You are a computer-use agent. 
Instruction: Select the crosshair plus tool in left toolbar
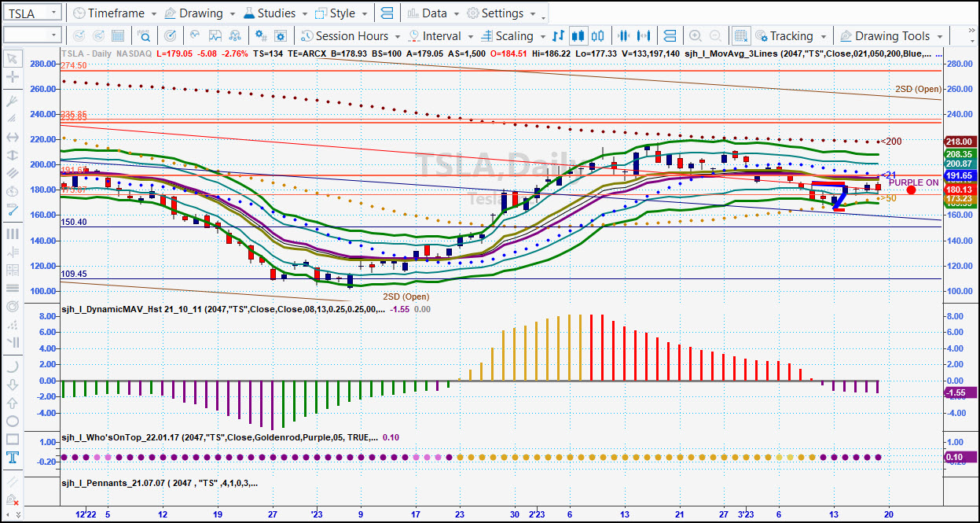(x=12, y=77)
